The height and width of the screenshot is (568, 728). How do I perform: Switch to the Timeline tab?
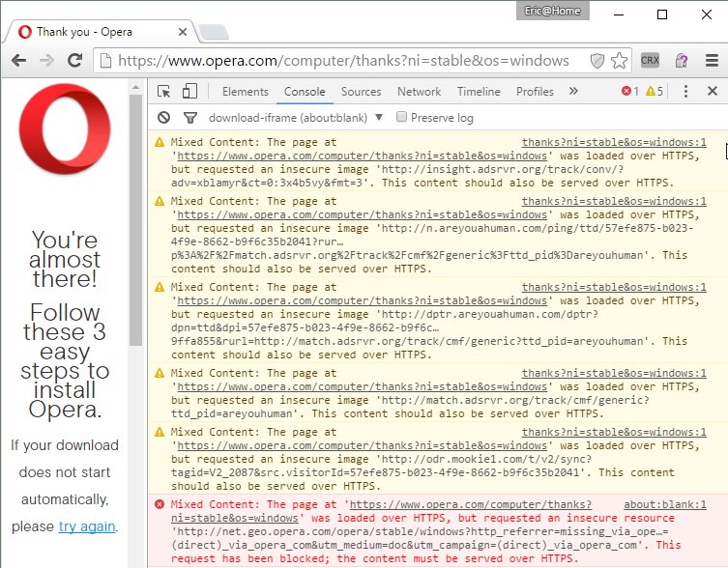click(479, 92)
